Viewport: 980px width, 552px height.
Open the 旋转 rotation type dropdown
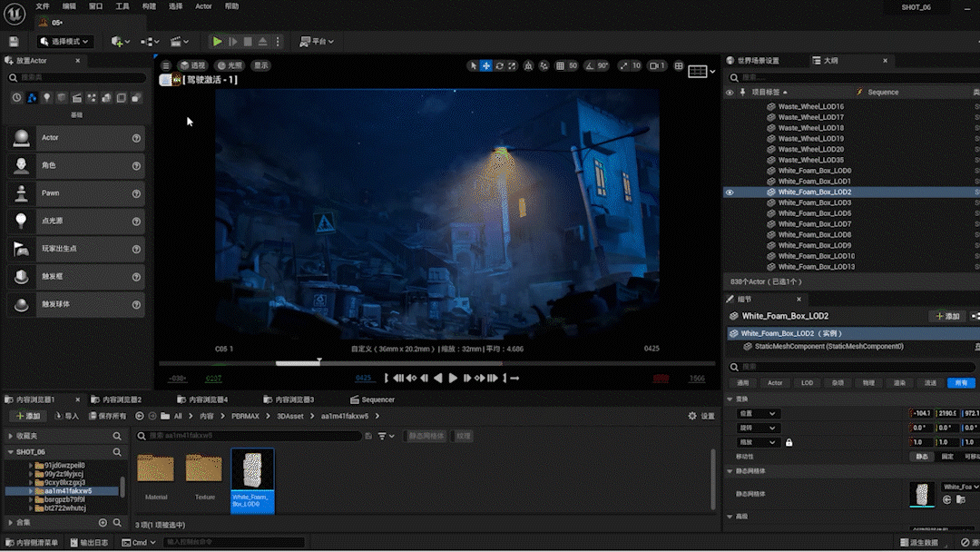coord(757,429)
